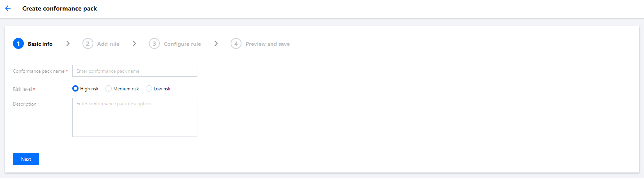This screenshot has height=178, width=644.
Task: Go to the Preview and save step
Action: click(268, 44)
